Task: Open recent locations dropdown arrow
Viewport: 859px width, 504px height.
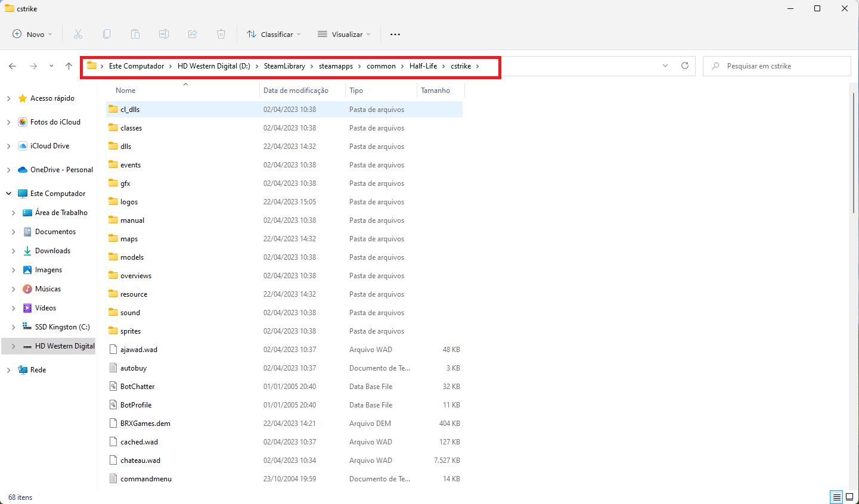Action: click(51, 66)
